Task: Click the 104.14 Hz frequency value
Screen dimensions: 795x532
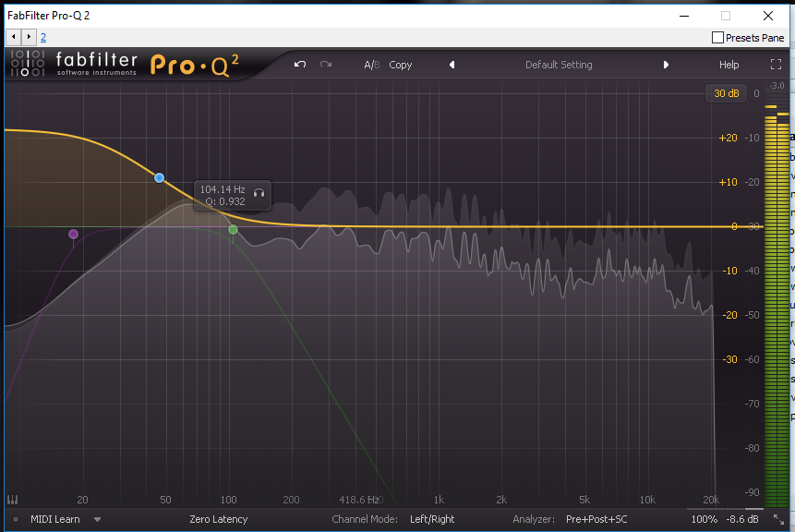Action: (x=223, y=189)
